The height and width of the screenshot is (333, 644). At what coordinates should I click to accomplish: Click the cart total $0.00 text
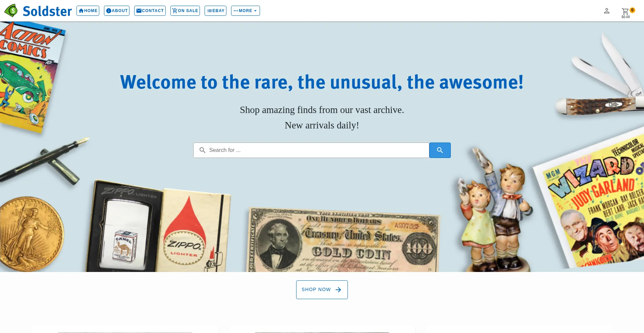[626, 17]
